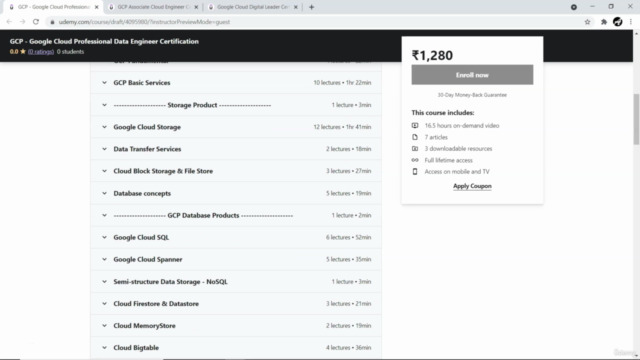Image resolution: width=640 pixels, height=360 pixels.
Task: Open the Chrome three-dot menu
Action: 631,22
